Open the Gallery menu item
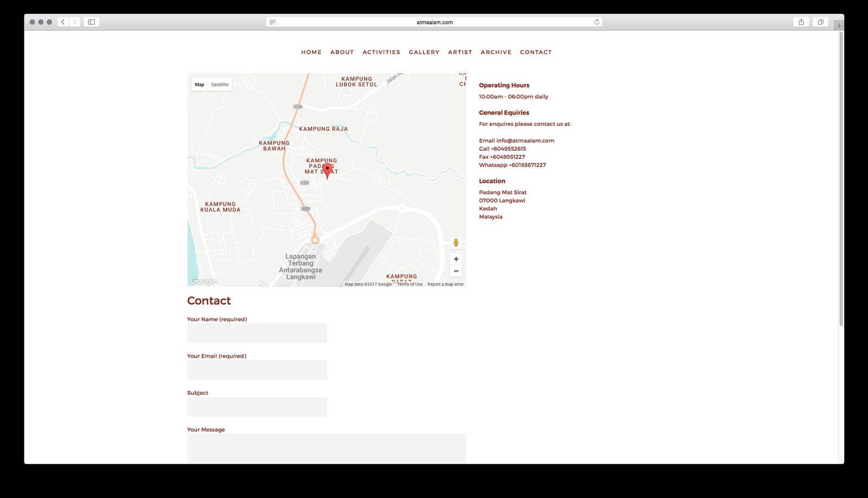Viewport: 868px width, 498px height. point(424,53)
